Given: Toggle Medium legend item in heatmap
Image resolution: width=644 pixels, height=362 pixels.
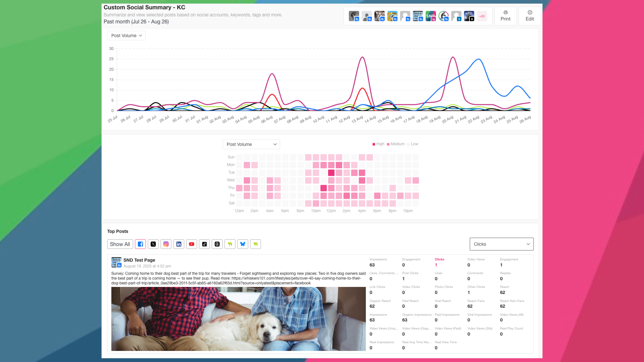Looking at the screenshot, I should (396, 144).
